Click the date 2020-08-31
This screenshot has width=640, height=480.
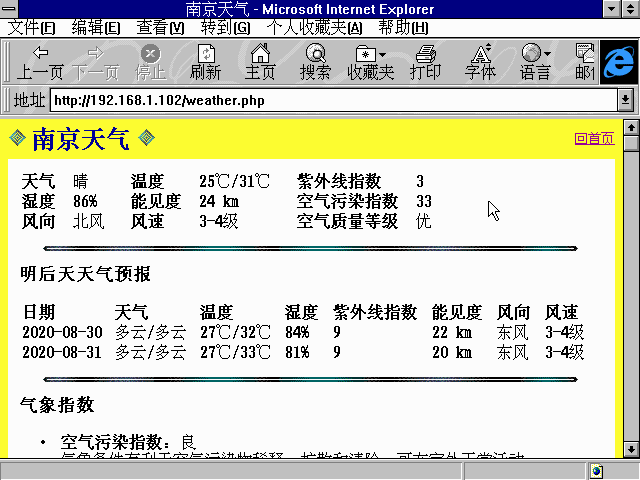click(x=62, y=352)
